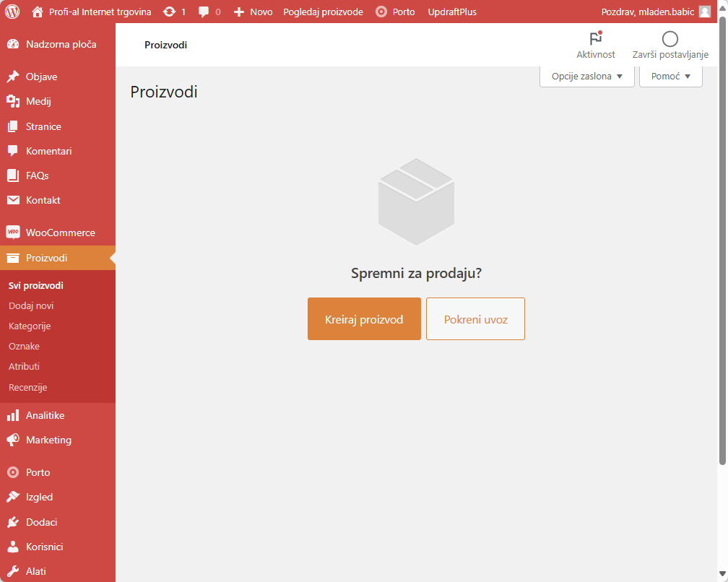Image resolution: width=728 pixels, height=582 pixels.
Task: Open UpdraftPlus from the admin bar
Action: 452,12
